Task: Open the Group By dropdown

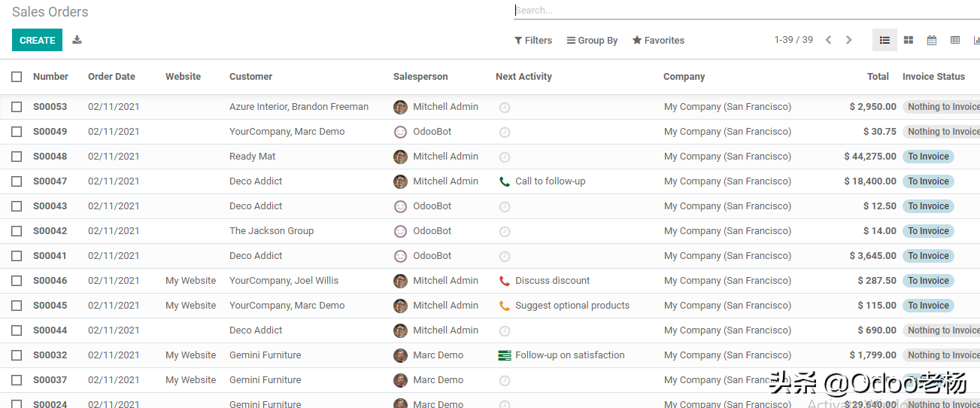Action: (x=592, y=41)
